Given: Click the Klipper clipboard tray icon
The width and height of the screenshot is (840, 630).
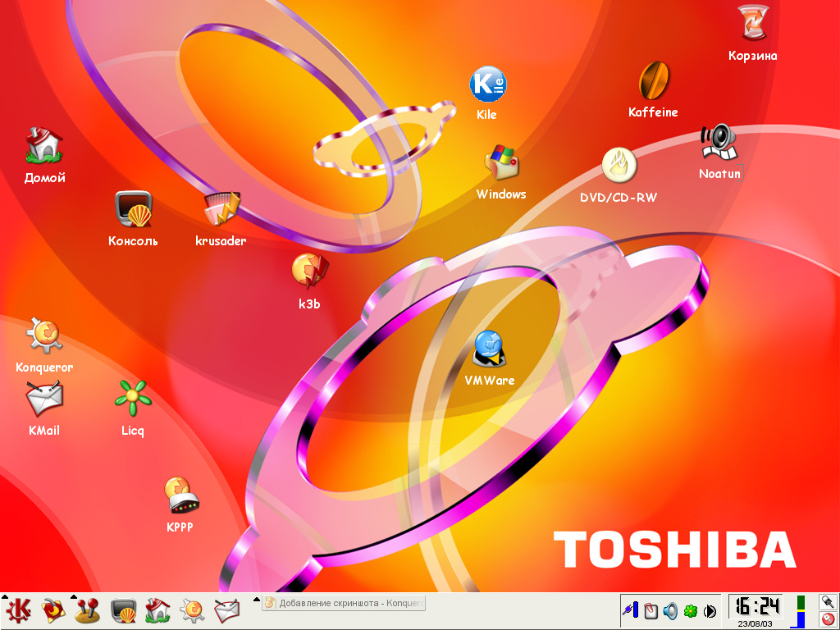Looking at the screenshot, I should point(651,610).
